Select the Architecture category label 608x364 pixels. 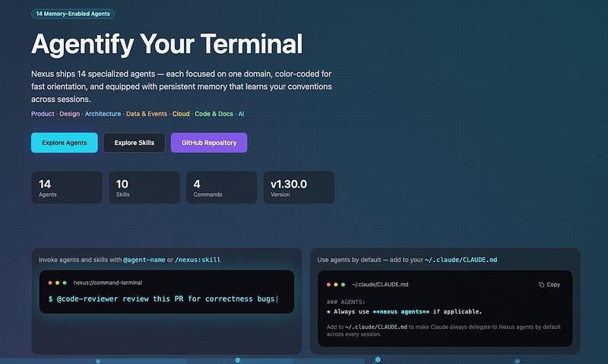tap(103, 113)
